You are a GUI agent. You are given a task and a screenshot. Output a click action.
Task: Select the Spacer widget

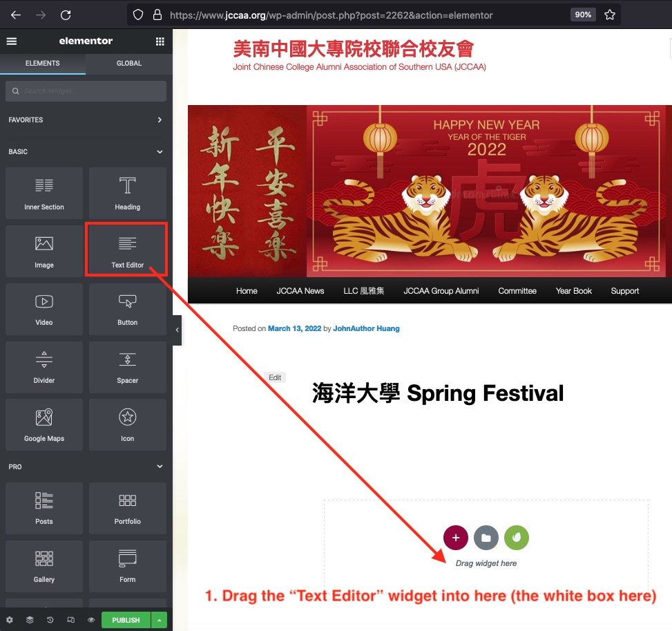(x=128, y=367)
